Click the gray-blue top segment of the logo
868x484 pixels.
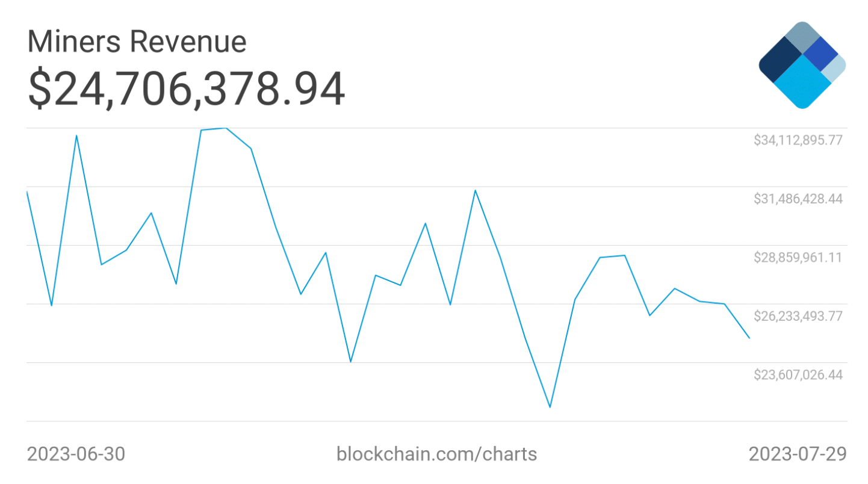coord(802,37)
